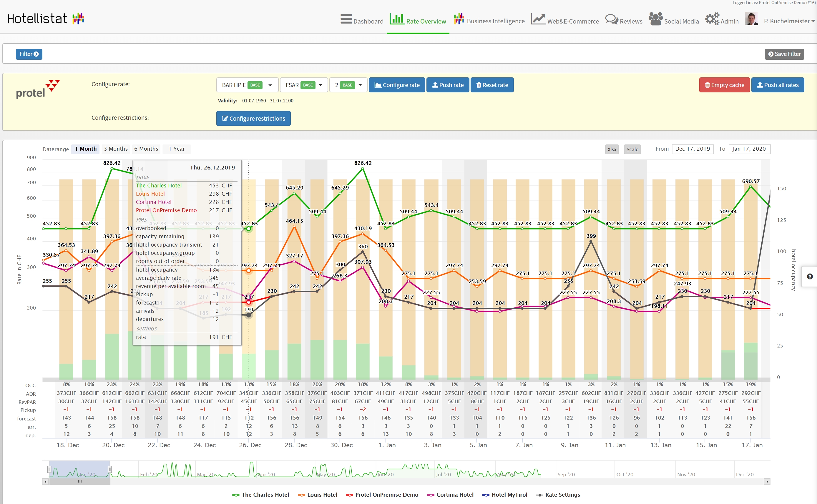This screenshot has height=504, width=817.
Task: Click the Empty cache button
Action: click(x=724, y=85)
